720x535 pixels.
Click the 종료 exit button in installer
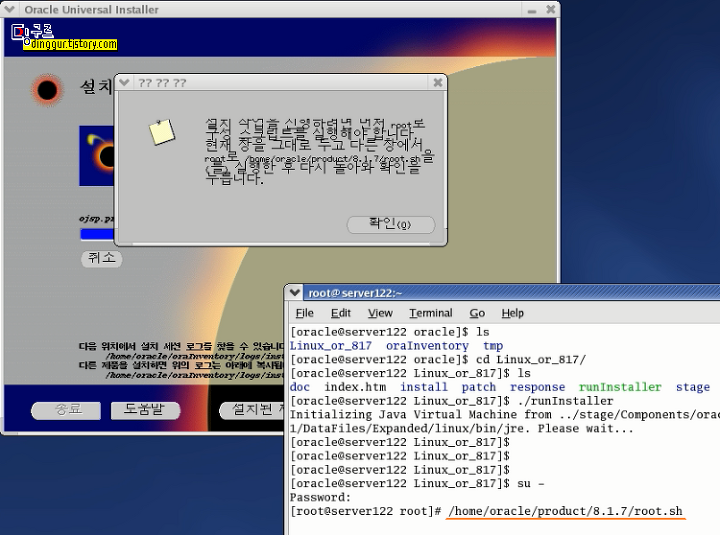coord(66,410)
